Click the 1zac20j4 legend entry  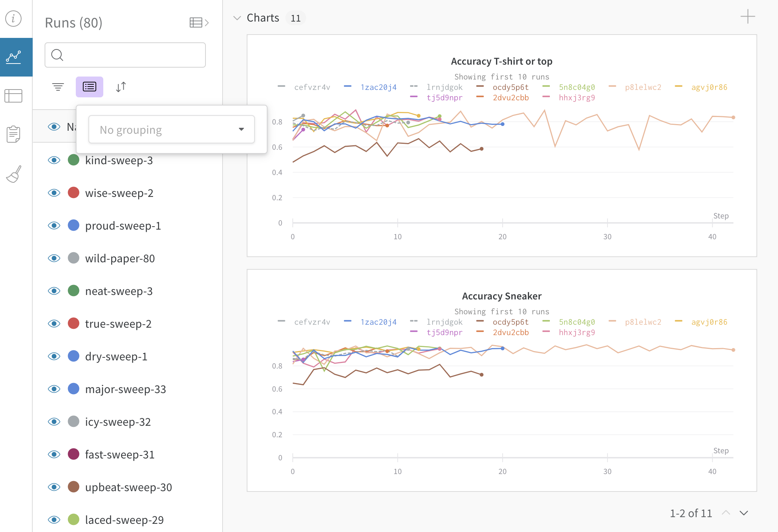(x=378, y=87)
